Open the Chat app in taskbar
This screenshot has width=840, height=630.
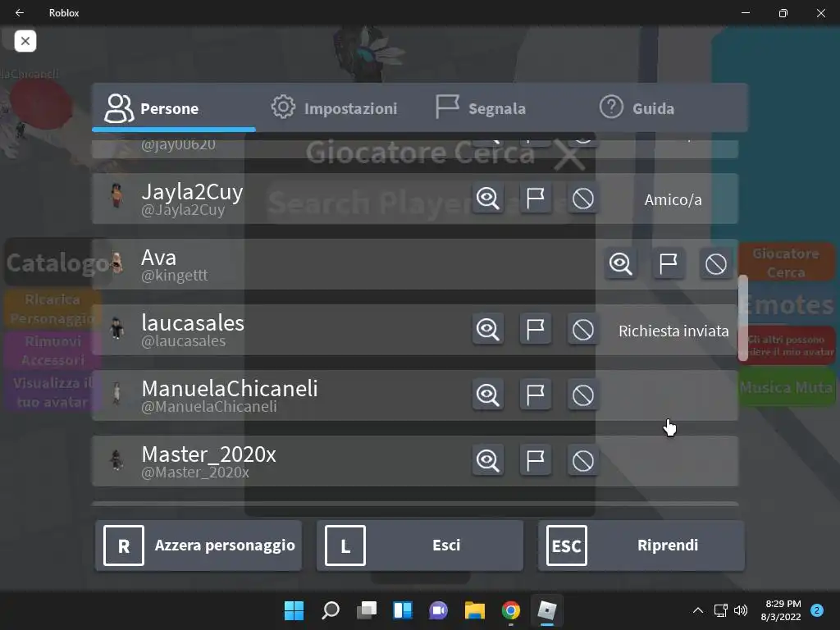438,610
